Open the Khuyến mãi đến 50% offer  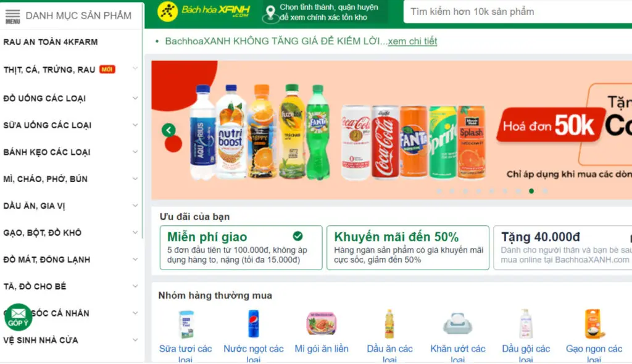click(x=408, y=247)
